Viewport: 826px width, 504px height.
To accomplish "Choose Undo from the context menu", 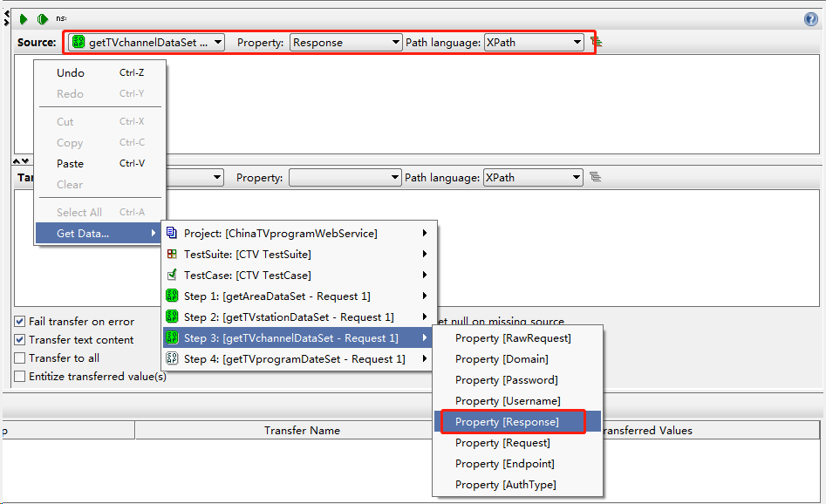I will pos(100,72).
